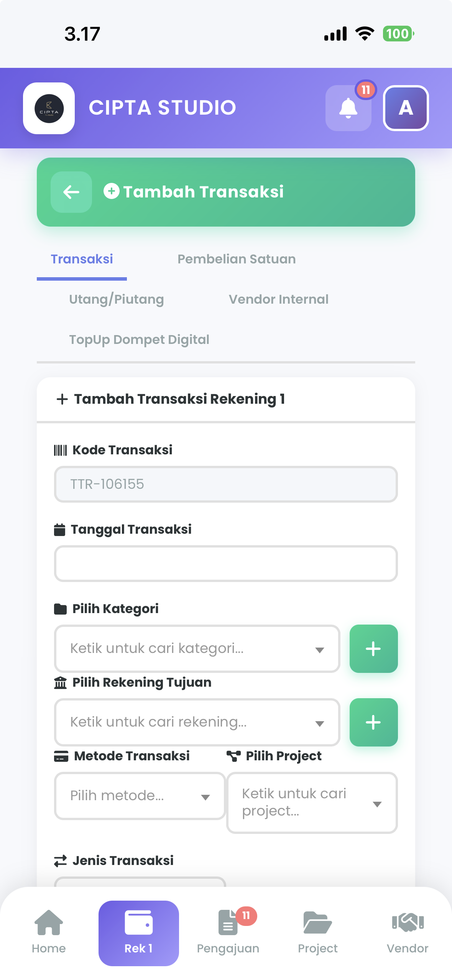
Task: Click the Tanggal Transaksi date field
Action: (226, 564)
